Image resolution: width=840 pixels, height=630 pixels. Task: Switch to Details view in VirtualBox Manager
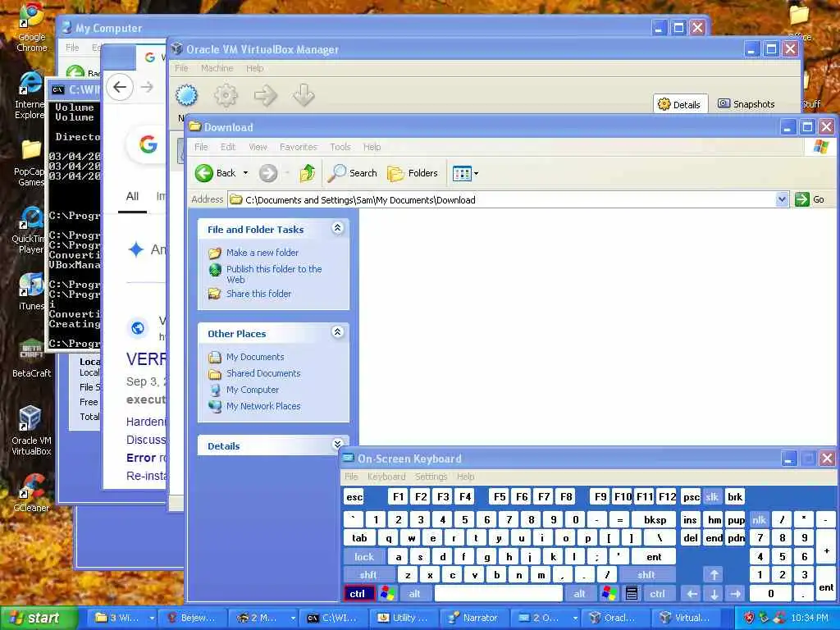click(x=679, y=104)
